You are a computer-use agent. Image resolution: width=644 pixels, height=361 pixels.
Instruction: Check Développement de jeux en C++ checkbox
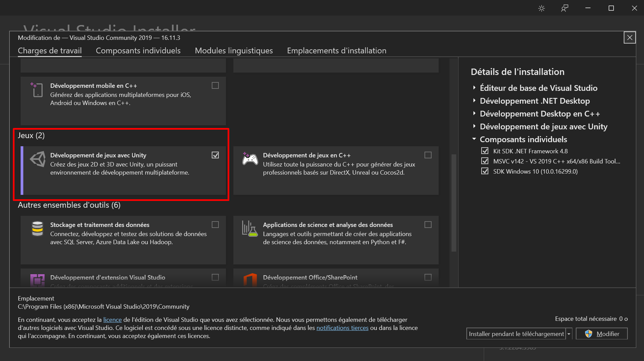pos(428,155)
